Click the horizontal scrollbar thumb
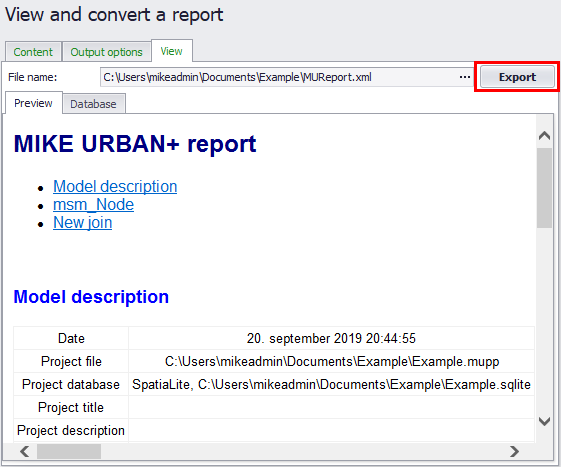Screen dimensions: 561x467 pos(69,451)
